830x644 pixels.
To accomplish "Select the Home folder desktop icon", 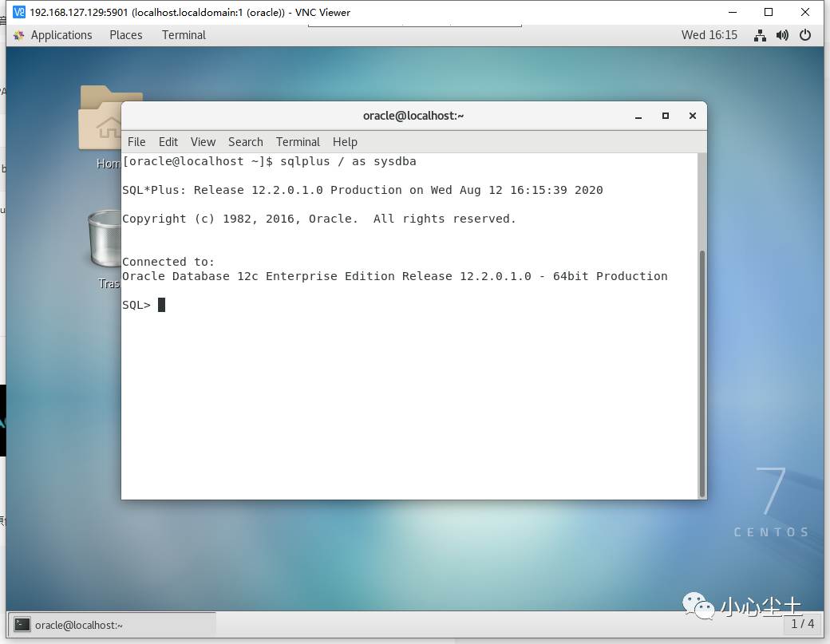I will click(x=101, y=127).
